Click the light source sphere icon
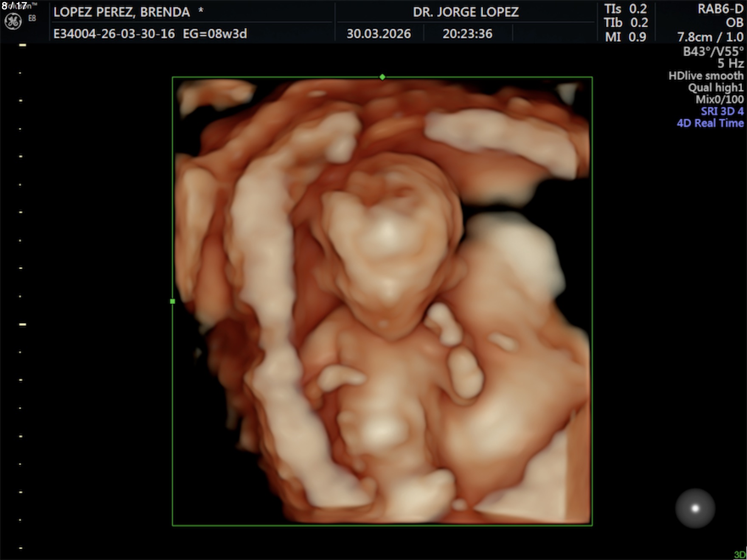 695,508
